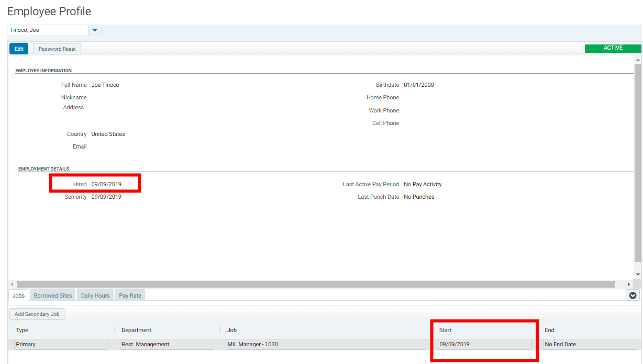The height and width of the screenshot is (364, 643).
Task: Select the Daily Hours tab
Action: point(95,295)
